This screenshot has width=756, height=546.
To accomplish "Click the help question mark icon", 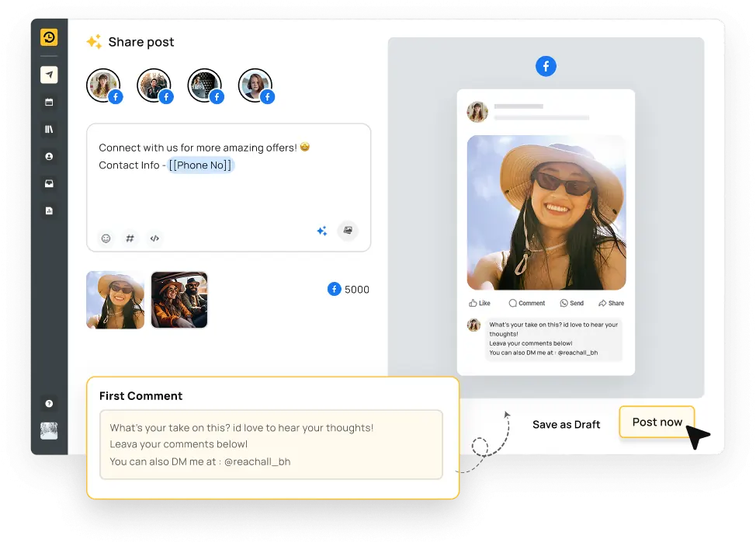I will (49, 404).
